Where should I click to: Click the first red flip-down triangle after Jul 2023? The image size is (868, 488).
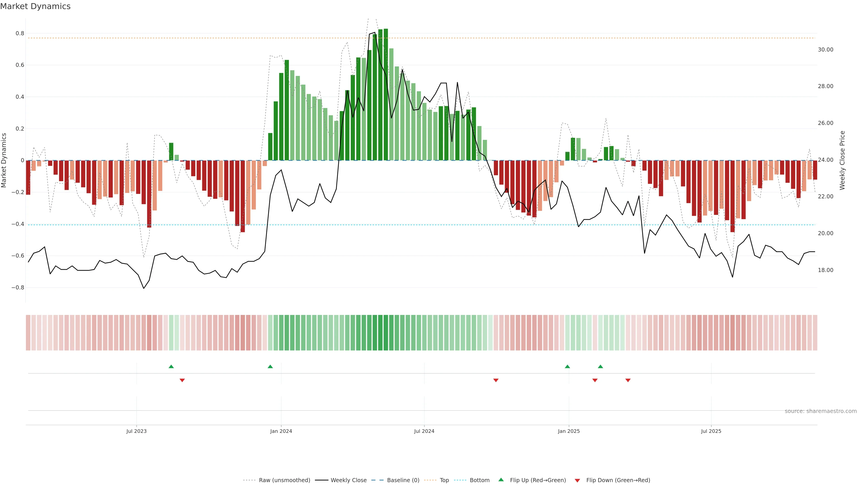(182, 380)
